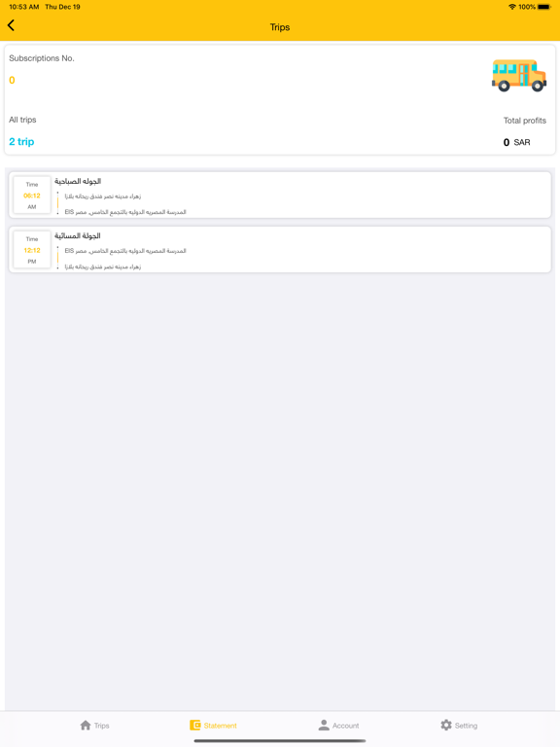Tap the '2 trip' count
The width and height of the screenshot is (560, 747).
(x=21, y=141)
